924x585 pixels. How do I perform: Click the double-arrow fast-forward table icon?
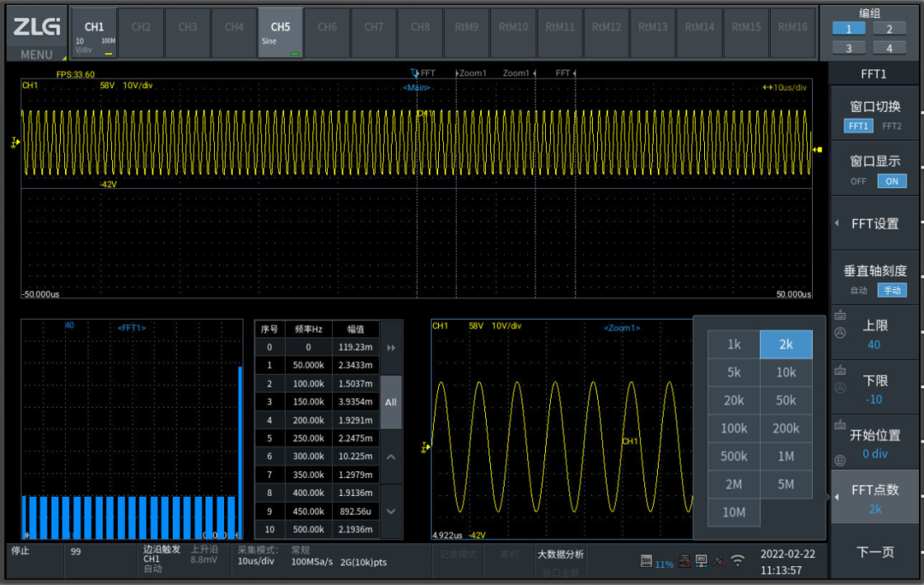pyautogui.click(x=391, y=348)
